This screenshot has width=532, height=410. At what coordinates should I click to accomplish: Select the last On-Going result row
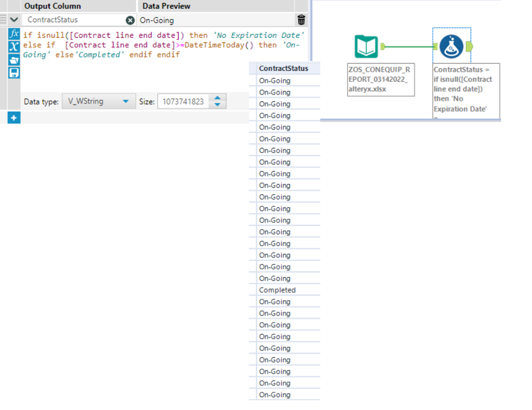(289, 395)
